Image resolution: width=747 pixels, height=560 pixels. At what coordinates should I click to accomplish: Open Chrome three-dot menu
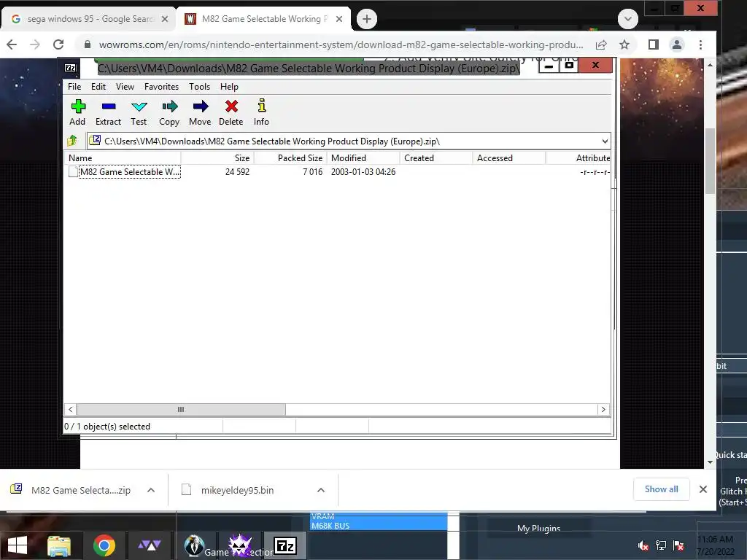pos(700,44)
